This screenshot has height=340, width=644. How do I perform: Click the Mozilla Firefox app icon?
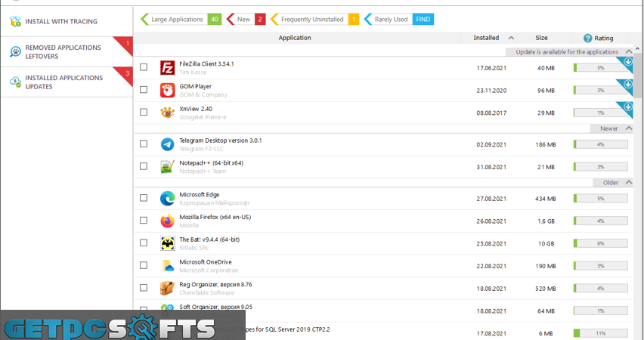coord(167,221)
